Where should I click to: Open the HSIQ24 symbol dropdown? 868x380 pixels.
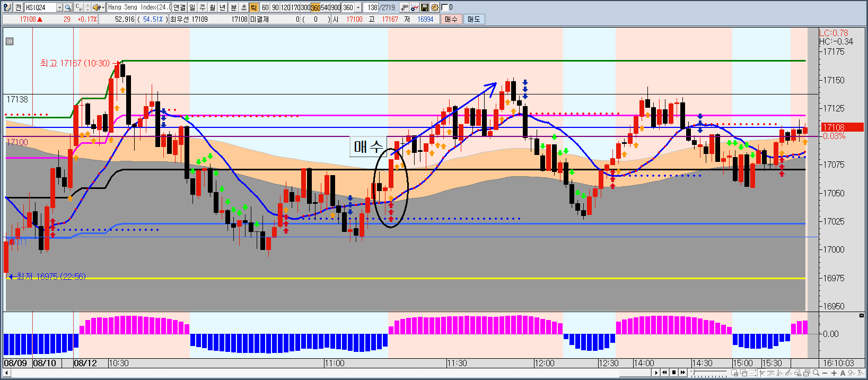click(x=59, y=7)
